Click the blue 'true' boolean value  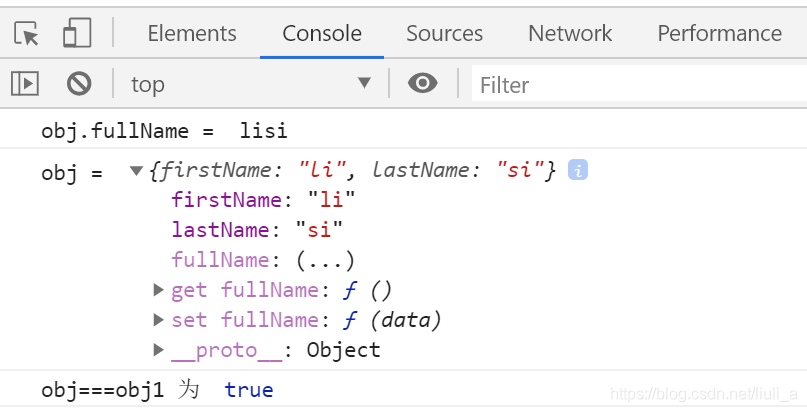pyautogui.click(x=249, y=390)
